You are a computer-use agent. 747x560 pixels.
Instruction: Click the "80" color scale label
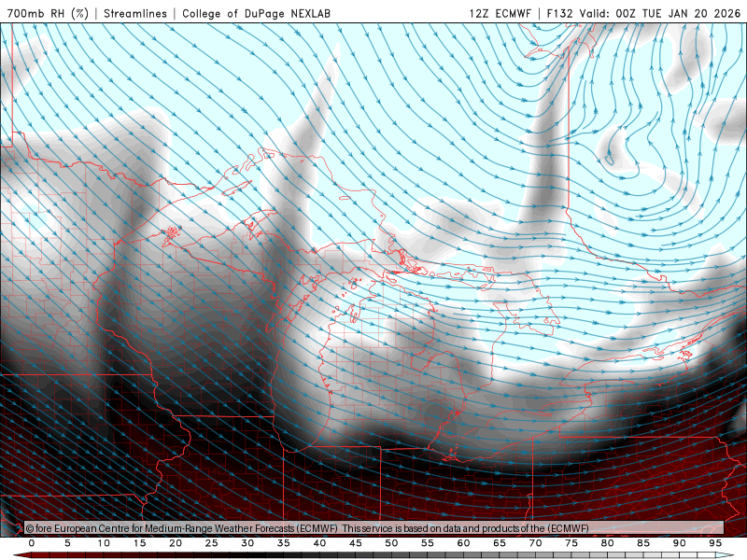click(x=607, y=543)
